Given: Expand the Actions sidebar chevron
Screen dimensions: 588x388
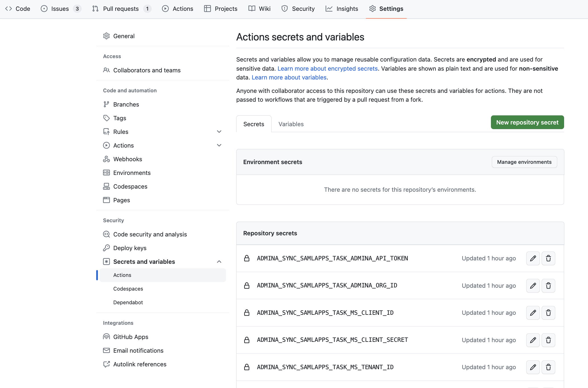Looking at the screenshot, I should (x=219, y=145).
